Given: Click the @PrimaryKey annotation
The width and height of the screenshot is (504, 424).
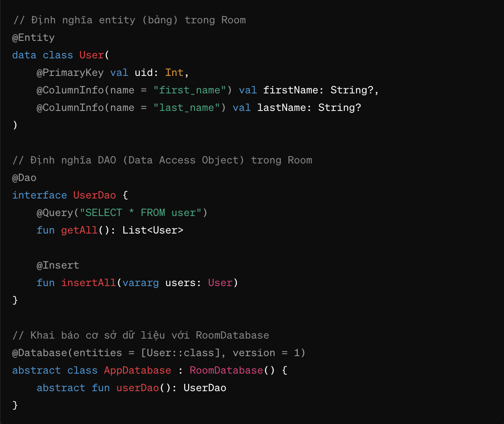Looking at the screenshot, I should (70, 73).
